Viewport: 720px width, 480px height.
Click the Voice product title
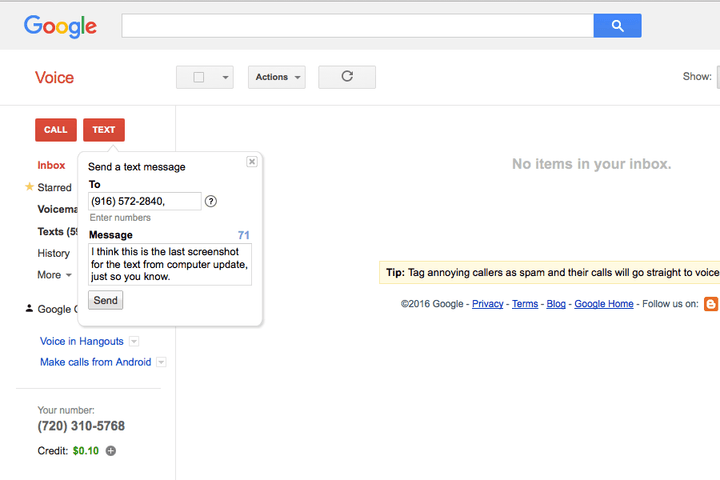point(54,78)
